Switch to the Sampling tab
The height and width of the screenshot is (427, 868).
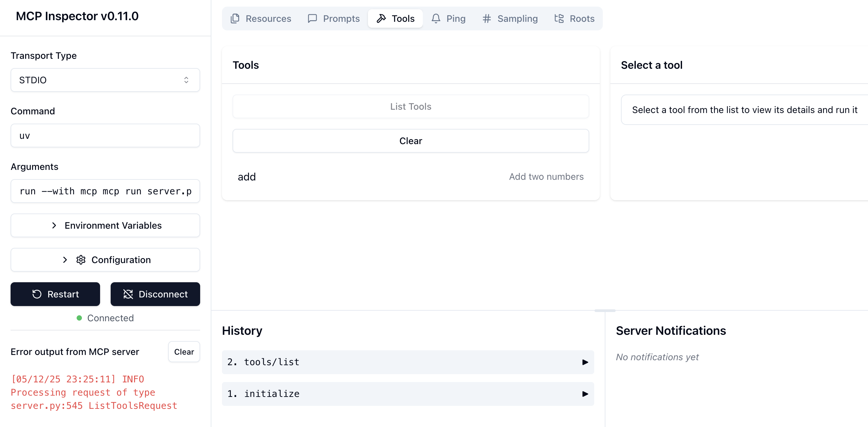point(510,19)
